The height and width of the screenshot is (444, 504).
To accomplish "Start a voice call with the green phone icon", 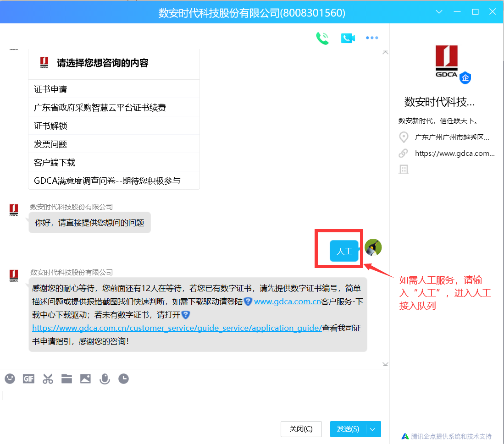I will [x=322, y=38].
